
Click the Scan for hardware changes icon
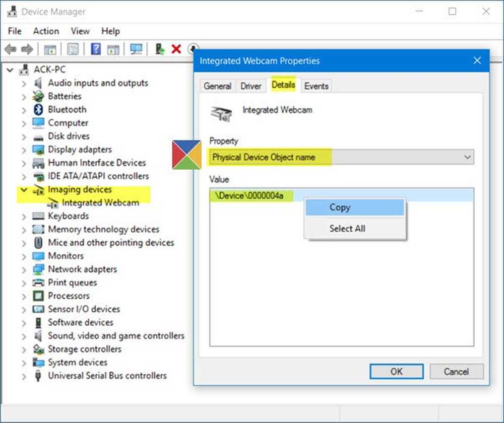click(136, 49)
